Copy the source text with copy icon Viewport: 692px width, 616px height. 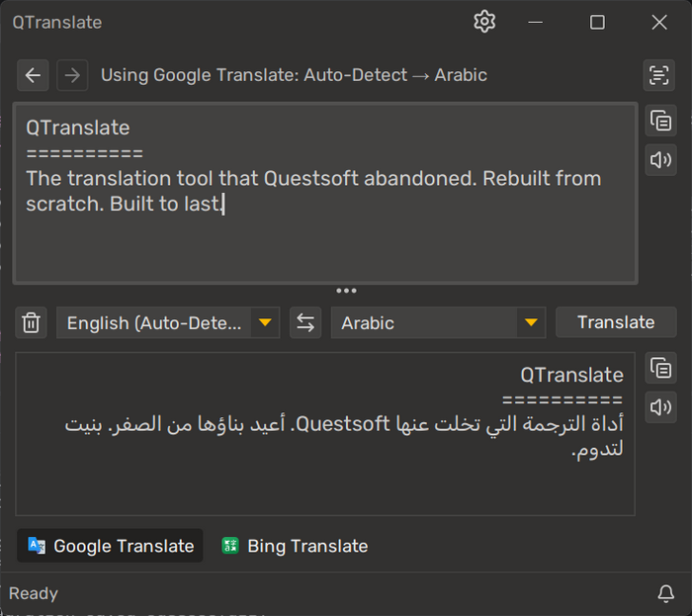[x=660, y=122]
